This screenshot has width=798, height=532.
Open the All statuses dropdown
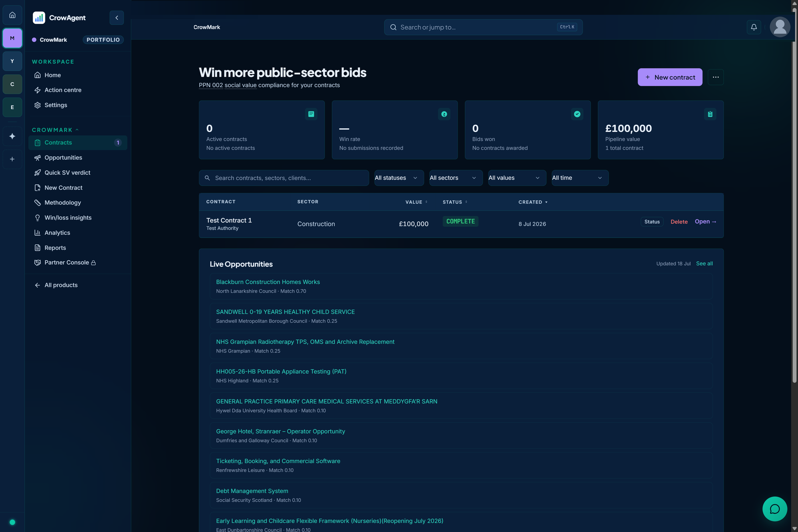tap(399, 178)
